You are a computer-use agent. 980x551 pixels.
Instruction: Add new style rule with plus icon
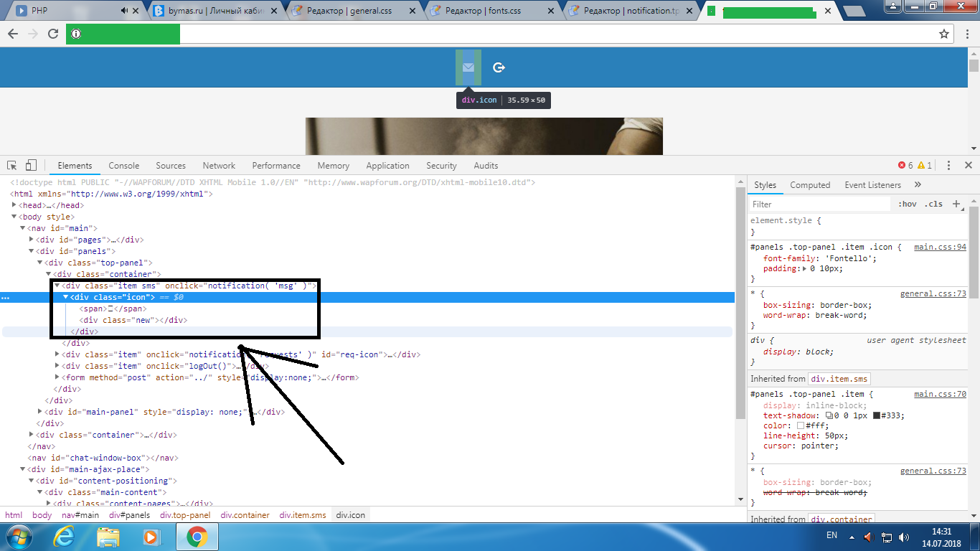pyautogui.click(x=956, y=204)
